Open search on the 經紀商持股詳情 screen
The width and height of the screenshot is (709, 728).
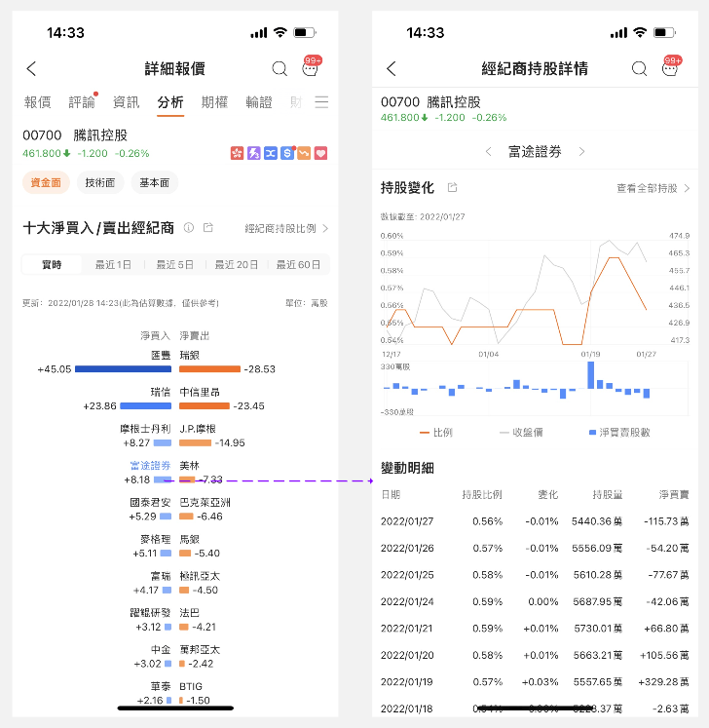pyautogui.click(x=640, y=69)
